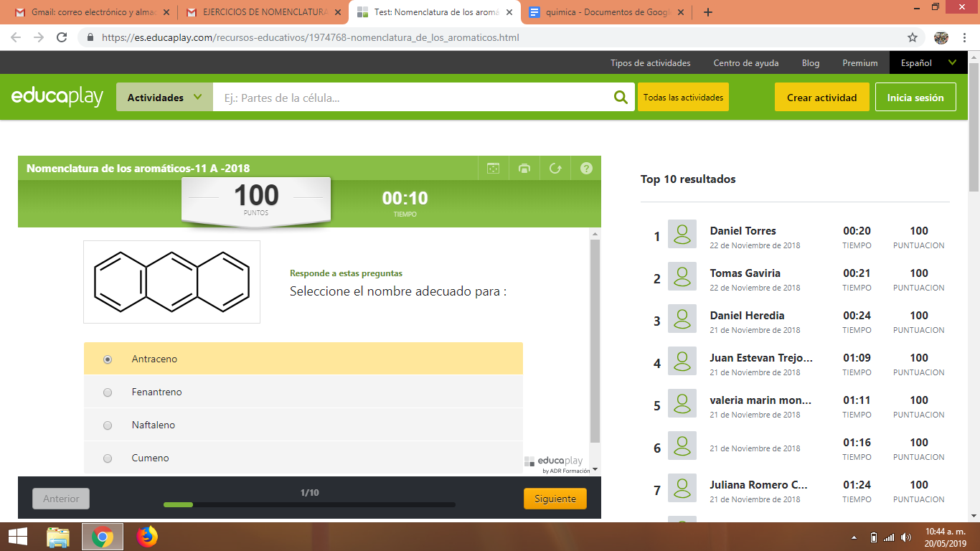Switch to quimica Google Docs tab
The width and height of the screenshot is (980, 551).
[x=607, y=12]
